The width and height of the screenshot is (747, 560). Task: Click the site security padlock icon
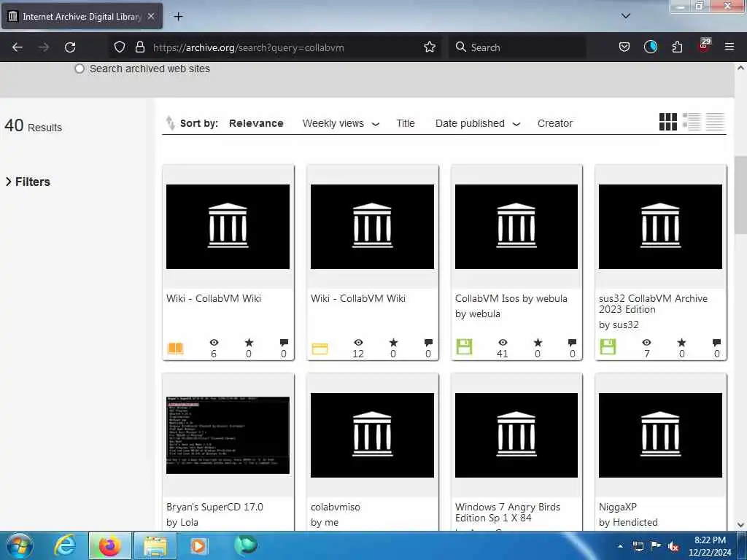coord(139,47)
